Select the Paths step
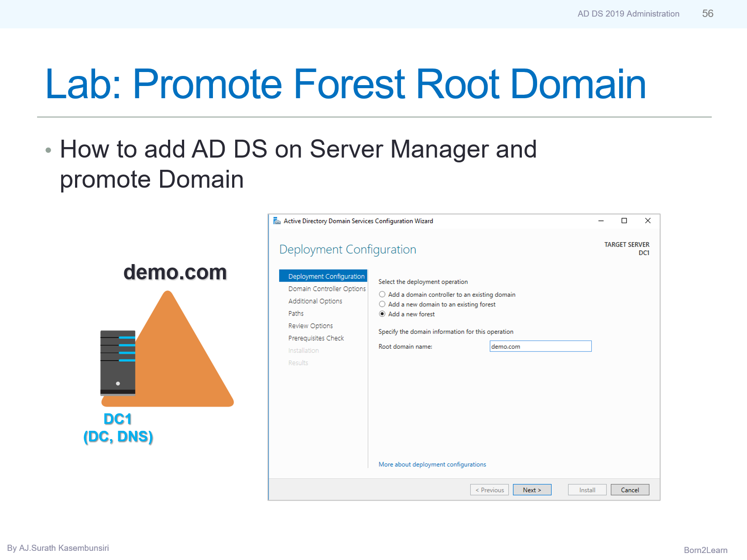The height and width of the screenshot is (560, 747). click(x=295, y=313)
